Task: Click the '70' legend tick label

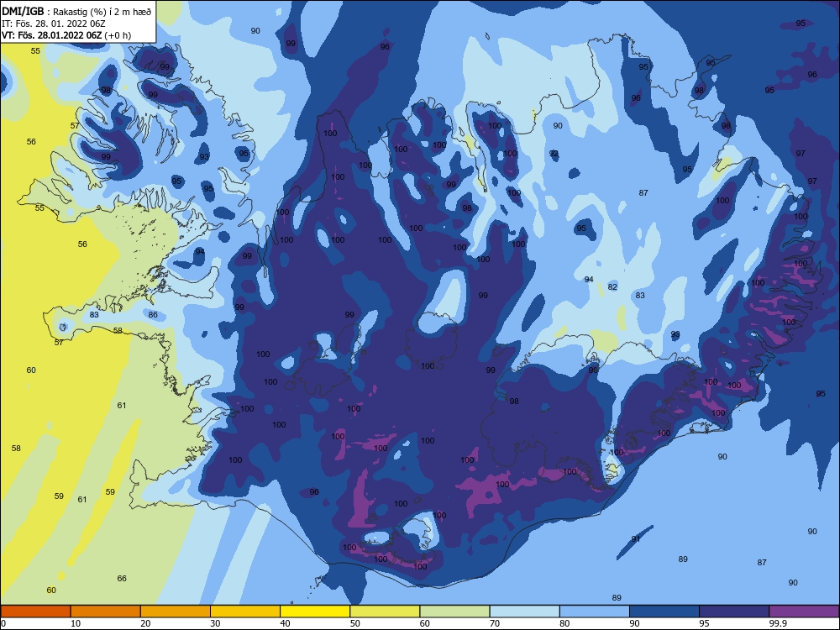Action: [495, 623]
